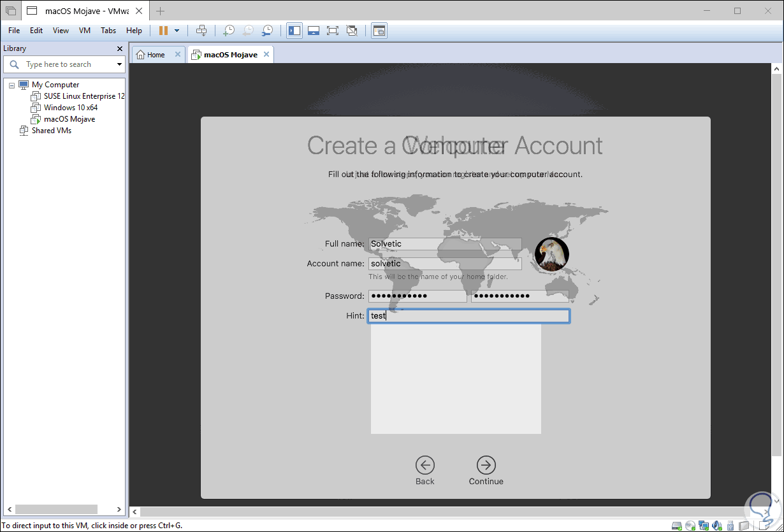
Task: Click the Pause virtual machine button
Action: pyautogui.click(x=163, y=31)
